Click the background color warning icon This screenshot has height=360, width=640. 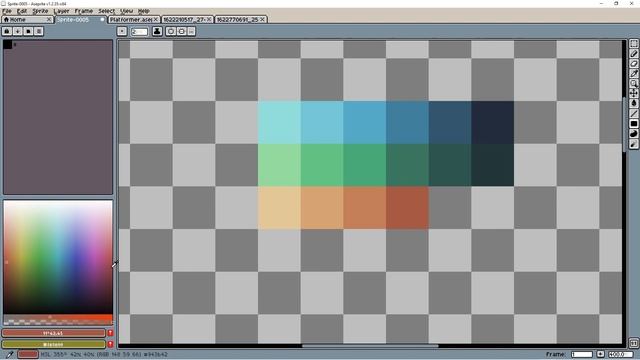pyautogui.click(x=110, y=344)
